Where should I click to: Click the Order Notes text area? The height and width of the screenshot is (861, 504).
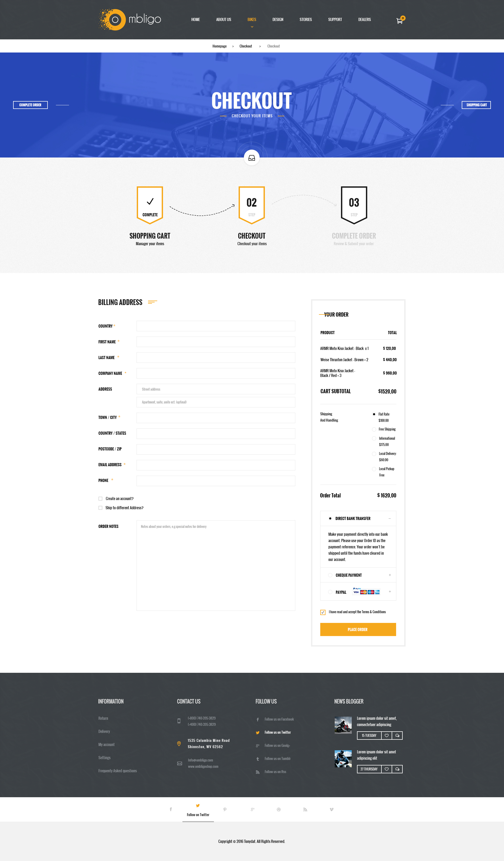(216, 565)
